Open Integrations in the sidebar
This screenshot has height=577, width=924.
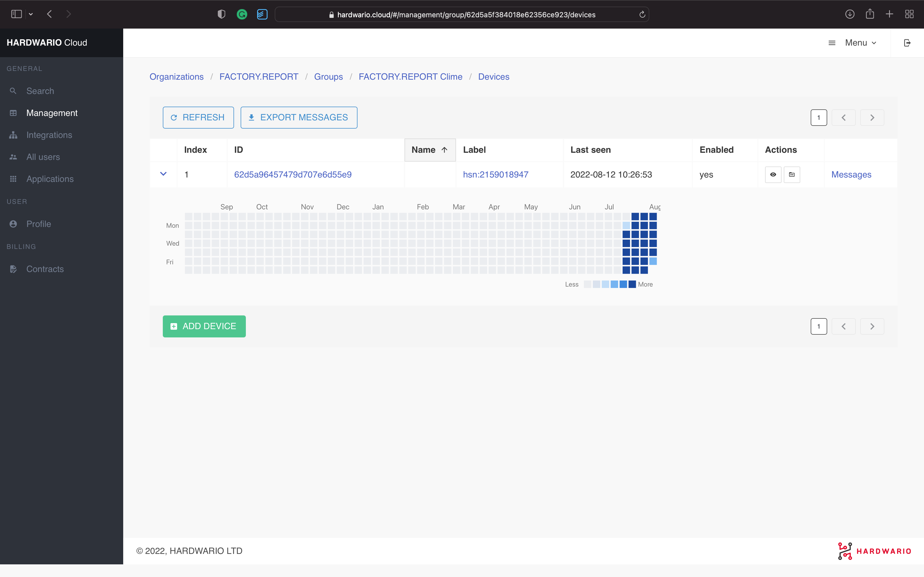point(49,135)
